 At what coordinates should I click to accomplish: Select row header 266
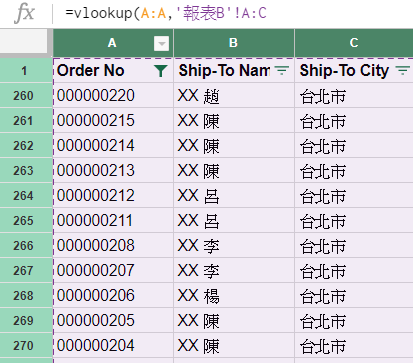click(x=26, y=245)
